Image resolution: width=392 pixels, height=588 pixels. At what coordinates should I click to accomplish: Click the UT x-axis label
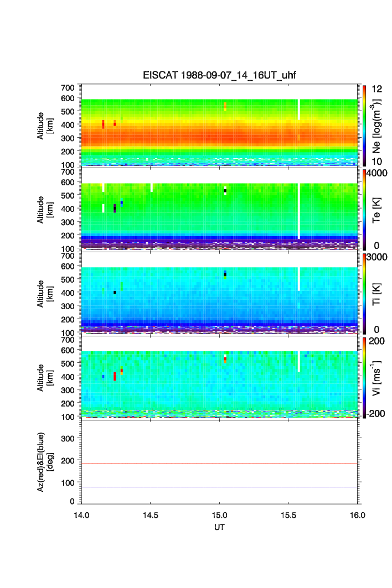pos(220,527)
